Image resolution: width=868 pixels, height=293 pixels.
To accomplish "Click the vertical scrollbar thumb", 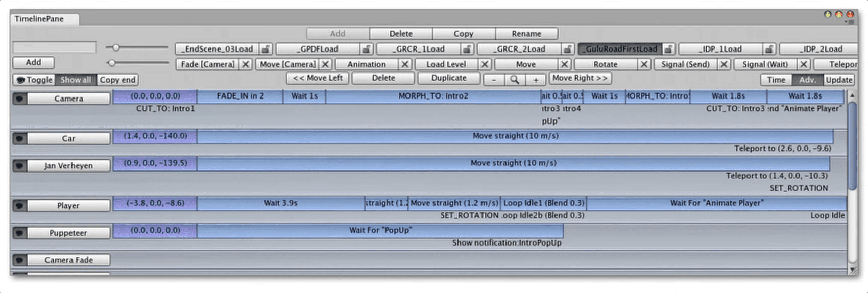I will [852, 146].
